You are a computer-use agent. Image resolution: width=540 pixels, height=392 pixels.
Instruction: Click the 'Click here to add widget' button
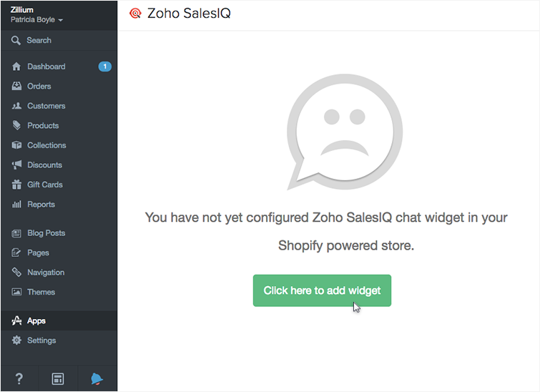[322, 290]
